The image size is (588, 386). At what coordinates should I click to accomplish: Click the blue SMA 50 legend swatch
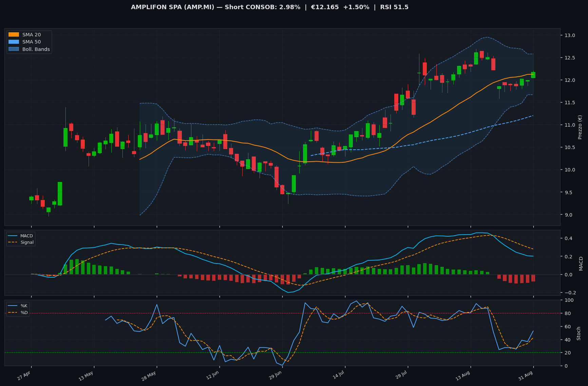[x=14, y=42]
